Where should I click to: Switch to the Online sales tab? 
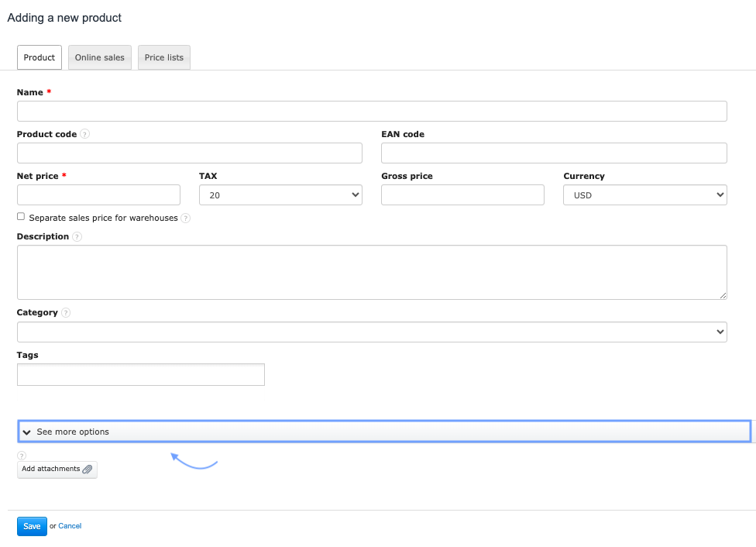coord(99,58)
